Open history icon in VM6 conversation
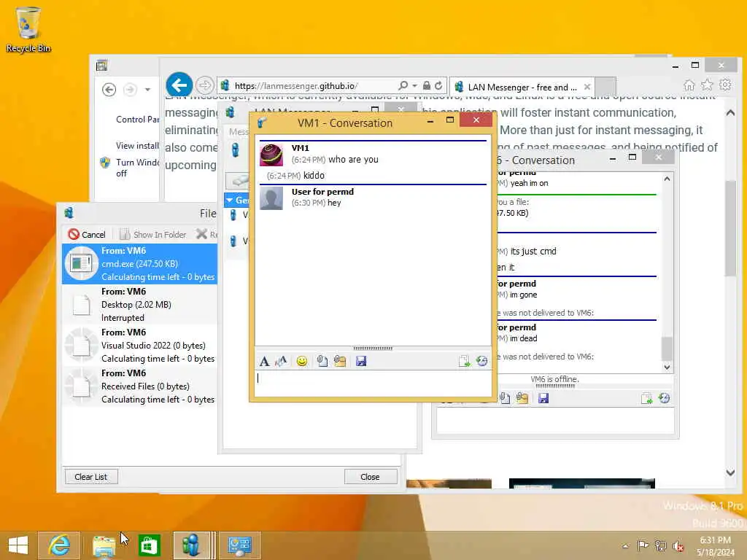747x560 pixels. click(x=664, y=398)
